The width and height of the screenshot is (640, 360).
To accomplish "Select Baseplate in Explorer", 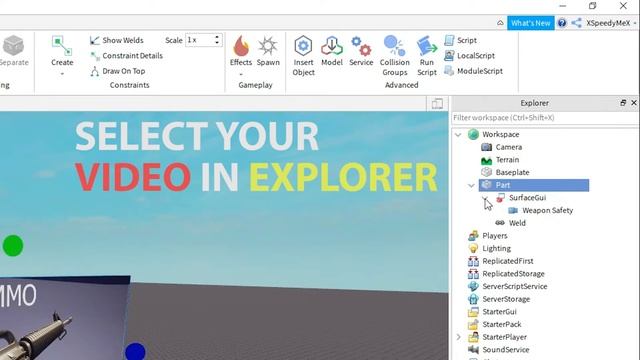I will pyautogui.click(x=512, y=172).
